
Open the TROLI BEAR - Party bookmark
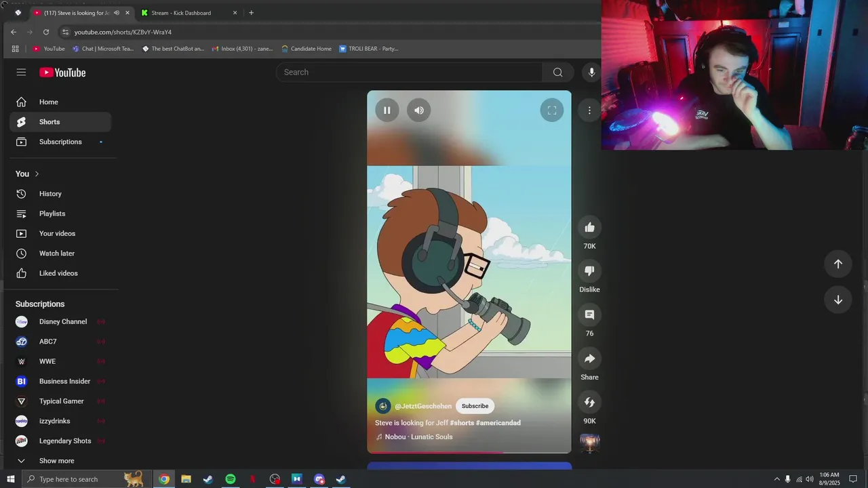[368, 49]
